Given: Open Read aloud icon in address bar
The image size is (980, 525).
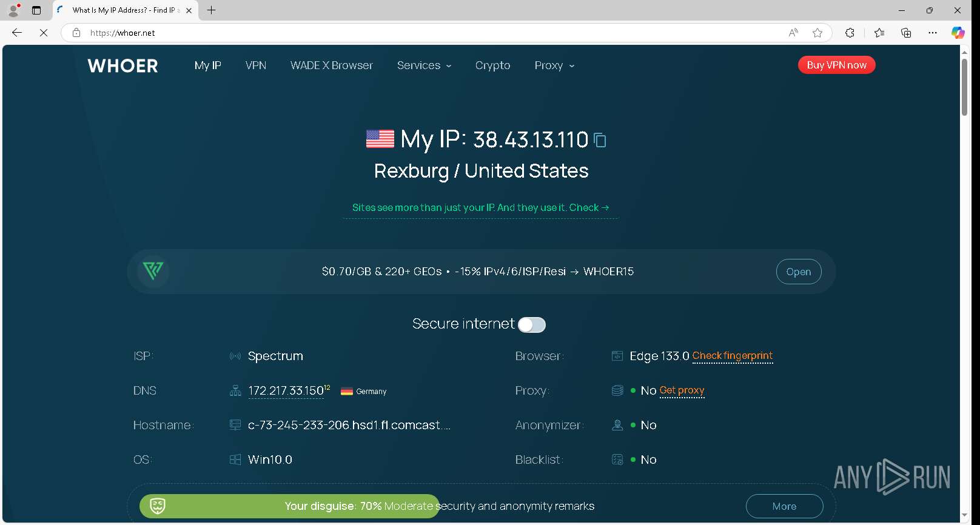Looking at the screenshot, I should click(x=793, y=33).
